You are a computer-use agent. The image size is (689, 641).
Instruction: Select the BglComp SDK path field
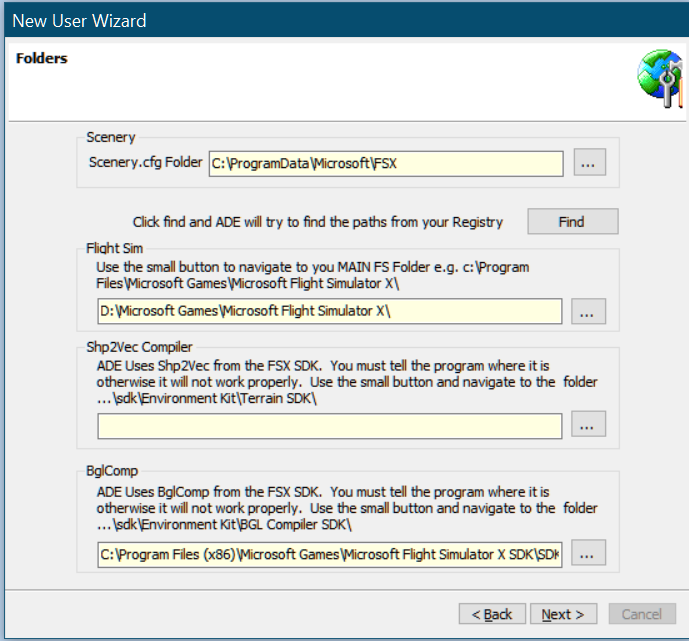coord(329,554)
